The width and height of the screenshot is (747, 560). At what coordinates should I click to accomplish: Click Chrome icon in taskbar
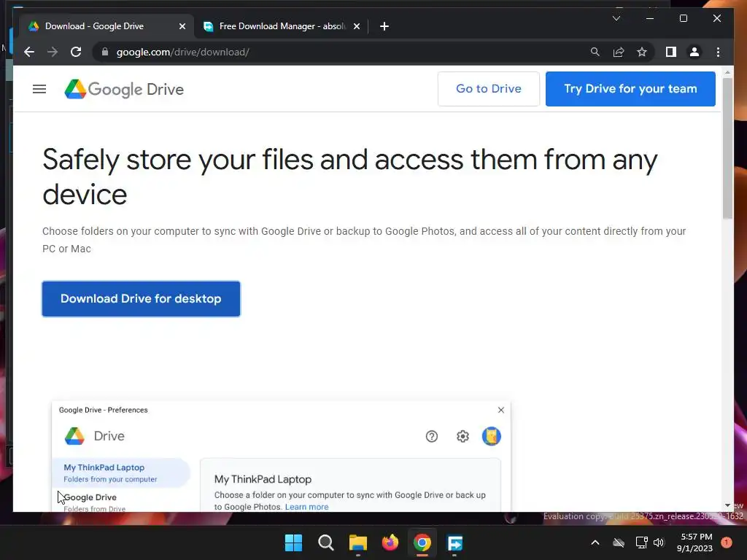click(x=422, y=542)
